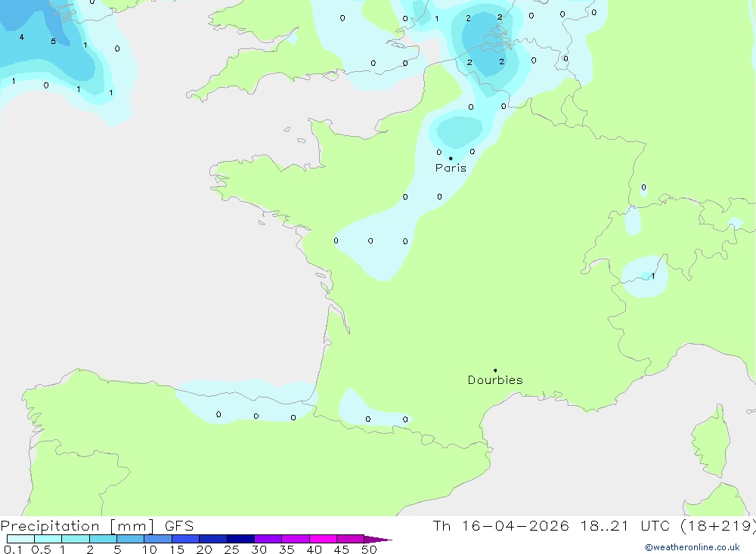Image resolution: width=756 pixels, height=554 pixels.
Task: Click the legend label '15'
Action: pyautogui.click(x=177, y=549)
